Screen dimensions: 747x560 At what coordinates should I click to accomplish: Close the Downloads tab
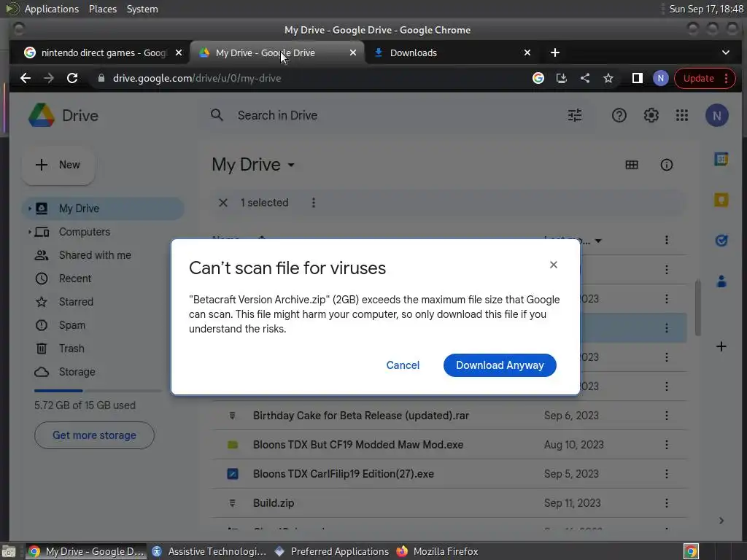[x=527, y=52]
